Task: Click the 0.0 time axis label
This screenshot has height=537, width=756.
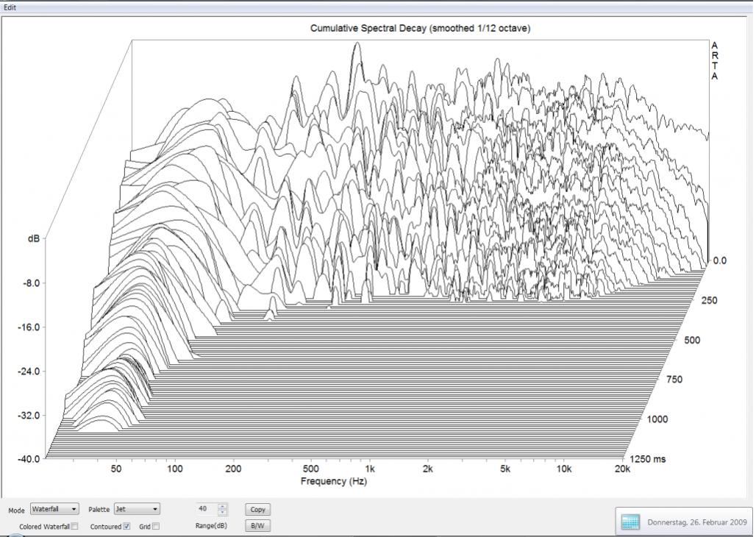Action: point(719,260)
